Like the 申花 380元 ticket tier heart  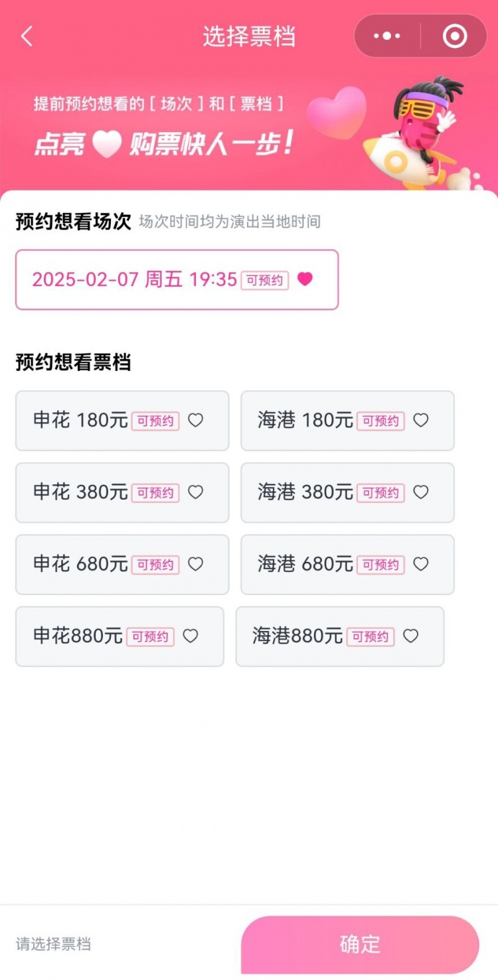[195, 492]
